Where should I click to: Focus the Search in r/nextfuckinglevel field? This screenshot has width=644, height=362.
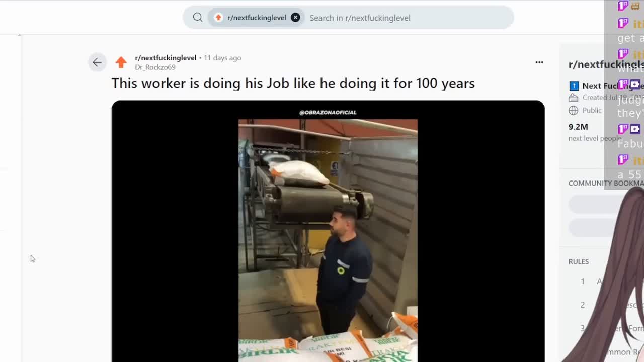409,18
